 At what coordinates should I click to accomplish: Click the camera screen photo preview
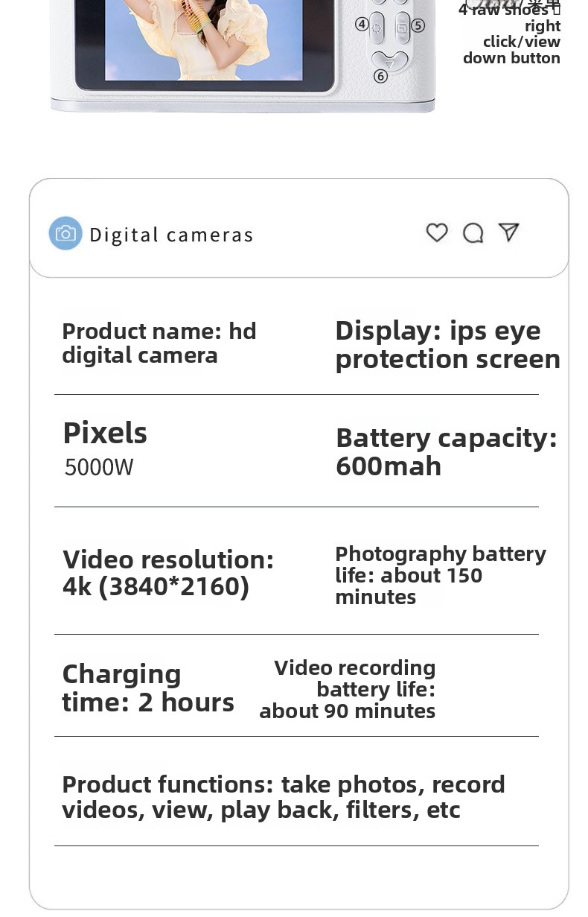pyautogui.click(x=203, y=39)
